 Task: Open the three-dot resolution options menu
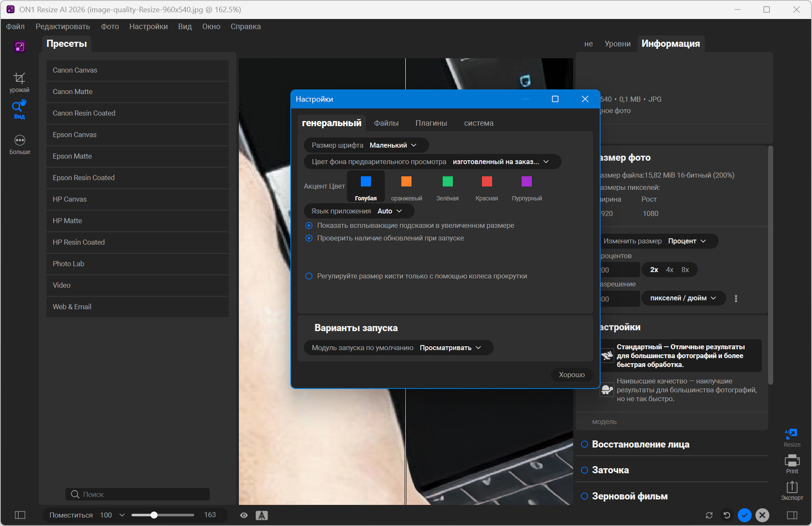point(736,299)
